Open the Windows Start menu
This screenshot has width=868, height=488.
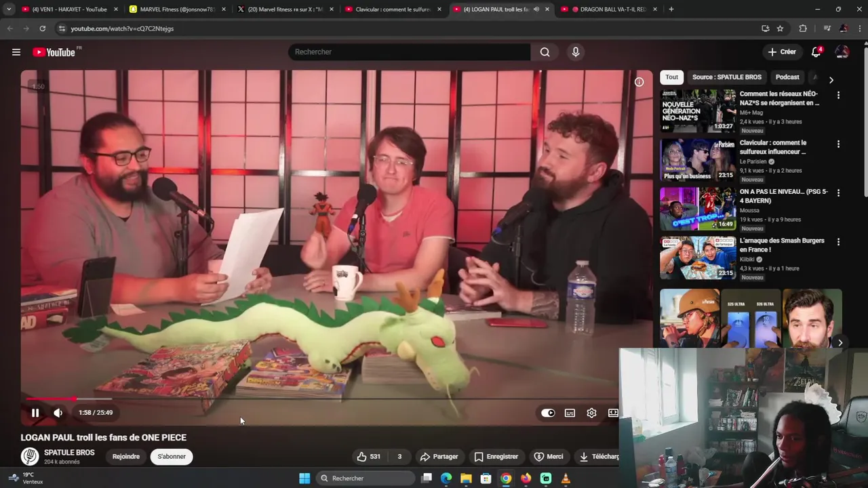pyautogui.click(x=304, y=479)
